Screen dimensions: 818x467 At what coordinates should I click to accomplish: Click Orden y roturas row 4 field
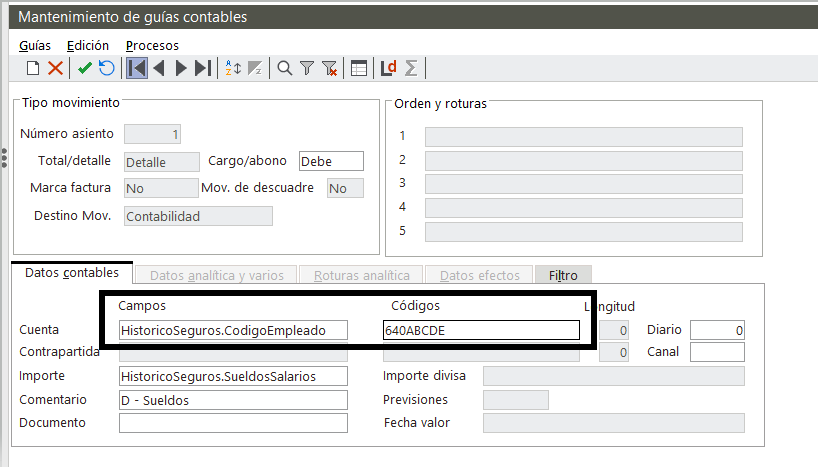[x=584, y=208]
